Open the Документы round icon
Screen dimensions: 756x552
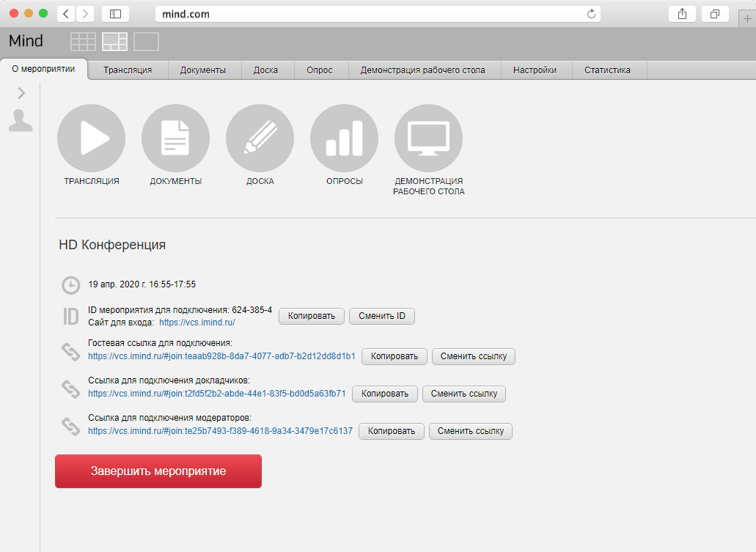click(175, 138)
